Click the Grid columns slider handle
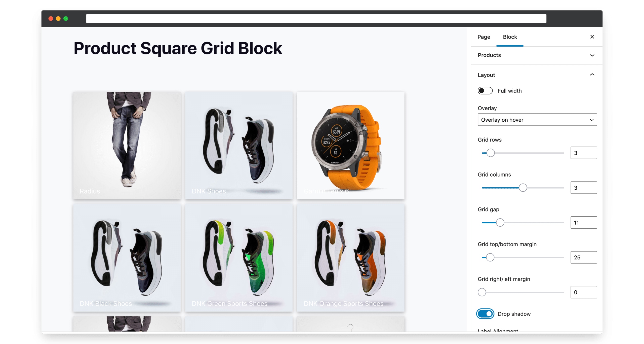 pyautogui.click(x=522, y=188)
